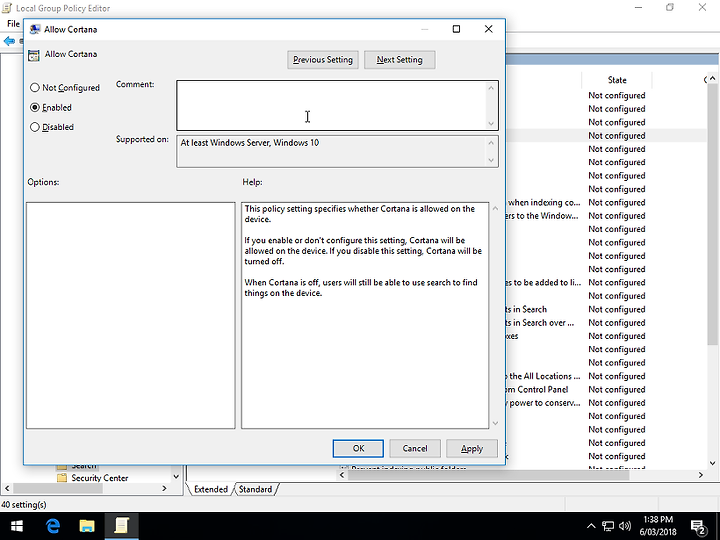The image size is (720, 540).
Task: Open the network tray icon
Action: (x=608, y=526)
